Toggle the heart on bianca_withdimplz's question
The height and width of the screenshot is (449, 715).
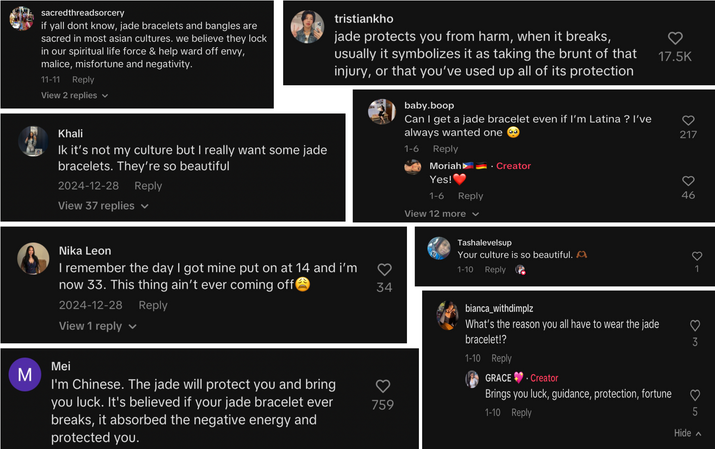695,326
